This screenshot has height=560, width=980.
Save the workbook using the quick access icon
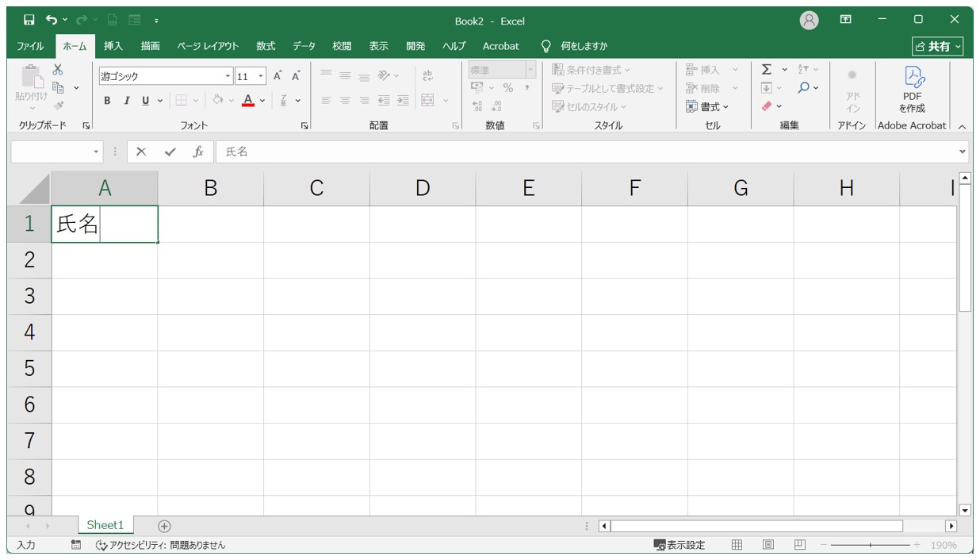[29, 20]
